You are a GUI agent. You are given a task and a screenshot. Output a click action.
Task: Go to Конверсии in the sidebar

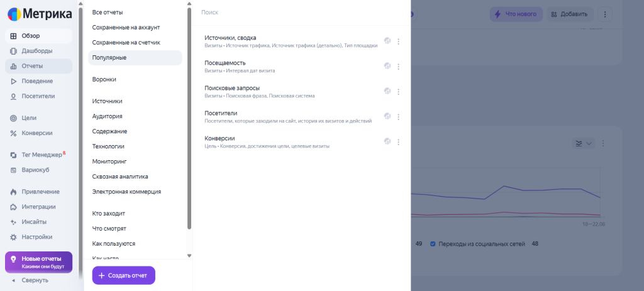coord(36,133)
